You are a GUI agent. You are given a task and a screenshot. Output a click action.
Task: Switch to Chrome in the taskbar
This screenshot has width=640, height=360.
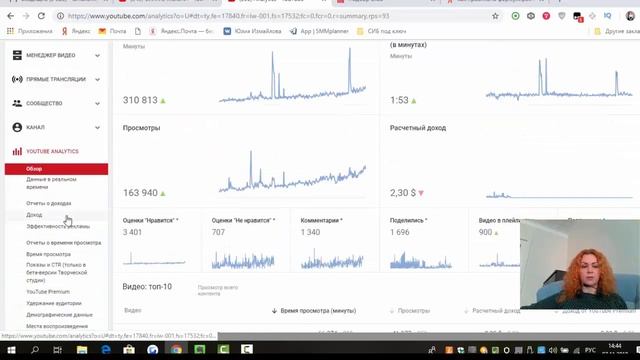pyautogui.click(x=176, y=350)
